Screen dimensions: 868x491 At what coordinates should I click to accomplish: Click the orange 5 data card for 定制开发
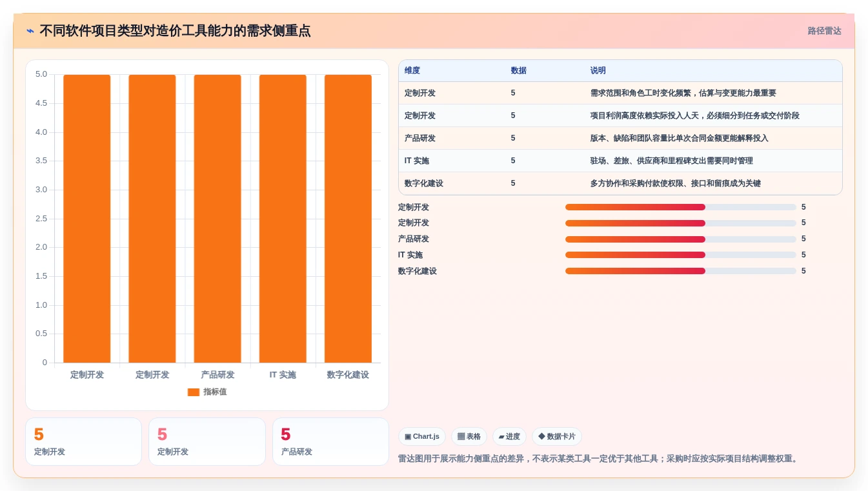(83, 441)
